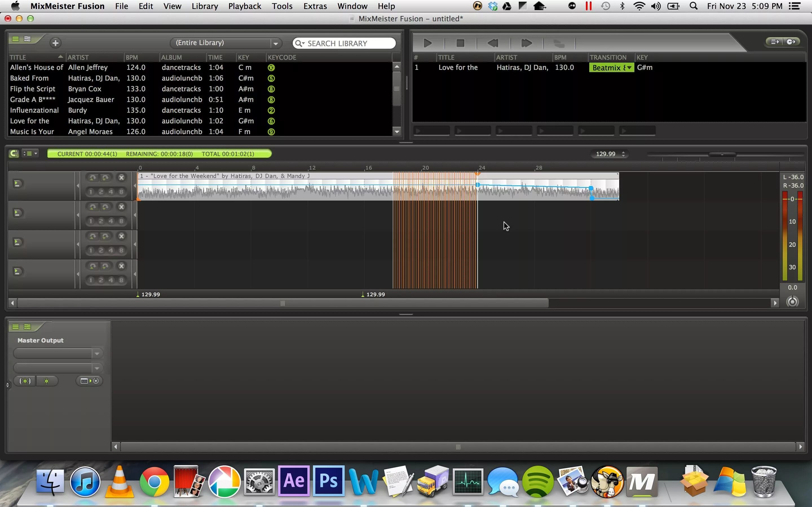
Task: Click the green snap magnet icon on the timeline
Action: coord(14,154)
